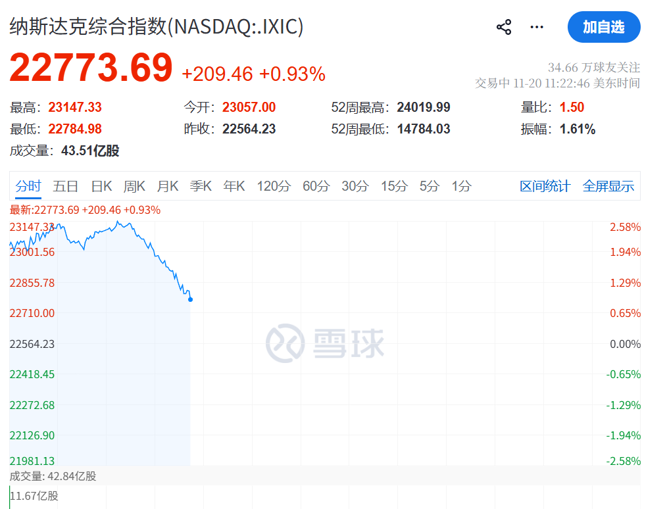This screenshot has height=509, width=667.
Task: Choose the 120分 interval tab
Action: click(x=273, y=186)
